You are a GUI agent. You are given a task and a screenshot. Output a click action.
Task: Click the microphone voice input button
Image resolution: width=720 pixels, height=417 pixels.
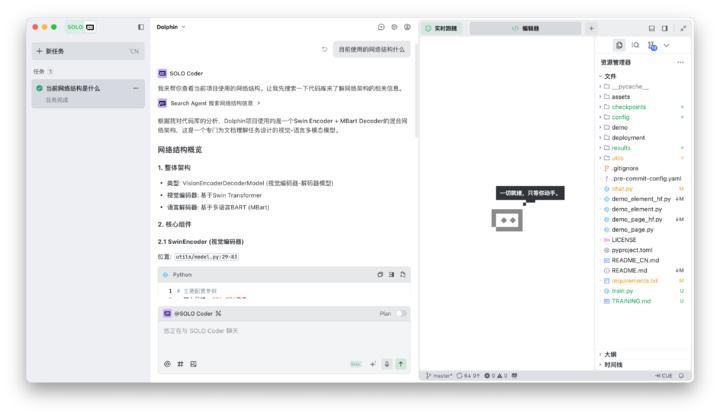[x=386, y=364]
